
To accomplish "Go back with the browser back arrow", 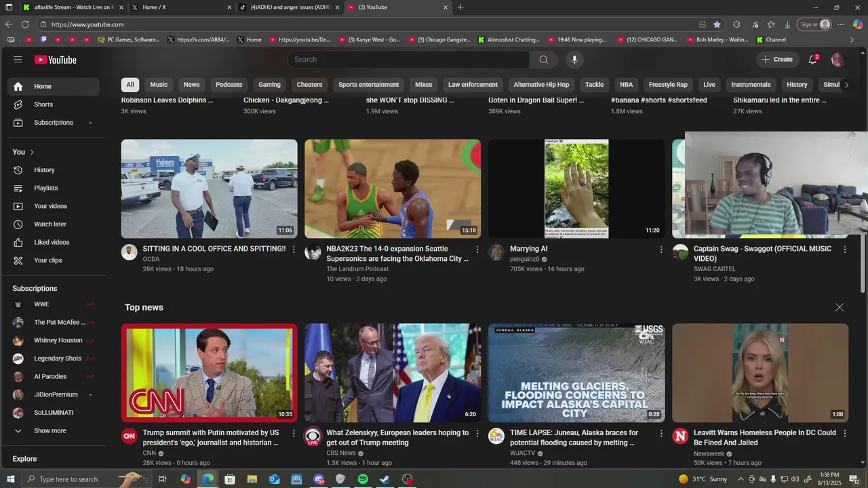I will pos(9,24).
